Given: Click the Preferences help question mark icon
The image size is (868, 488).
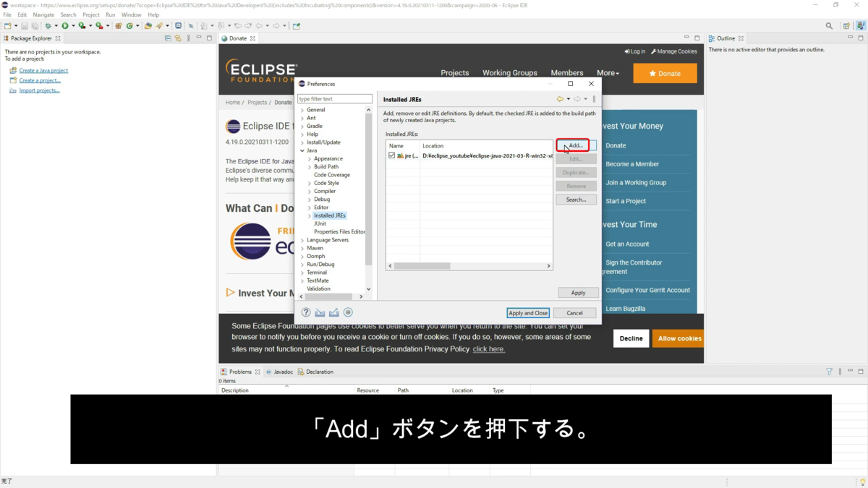Looking at the screenshot, I should 306,312.
